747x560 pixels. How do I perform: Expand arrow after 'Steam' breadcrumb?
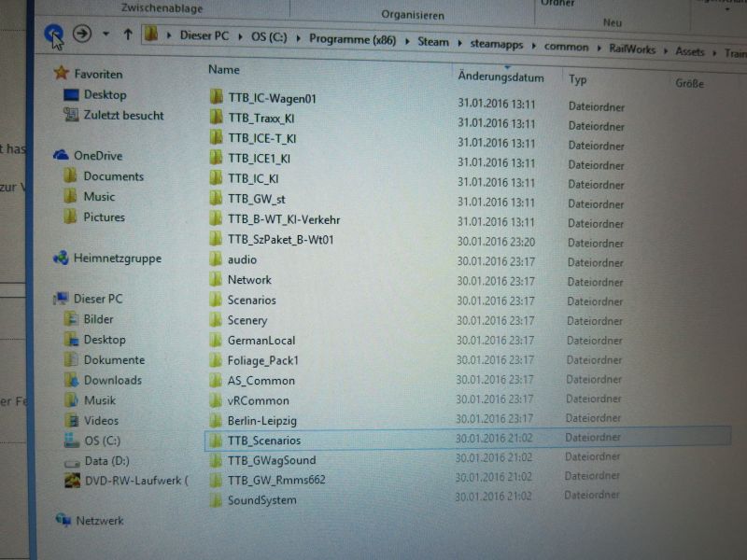tap(459, 43)
